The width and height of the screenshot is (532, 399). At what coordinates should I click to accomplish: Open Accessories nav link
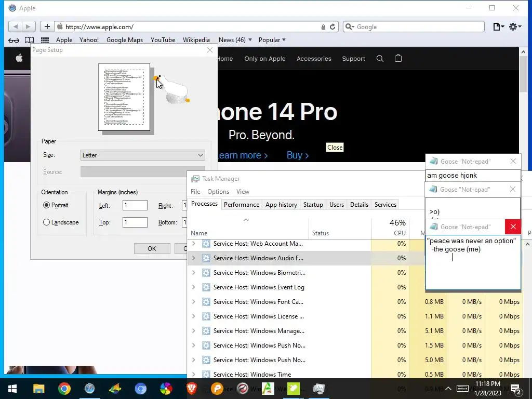[x=314, y=59]
